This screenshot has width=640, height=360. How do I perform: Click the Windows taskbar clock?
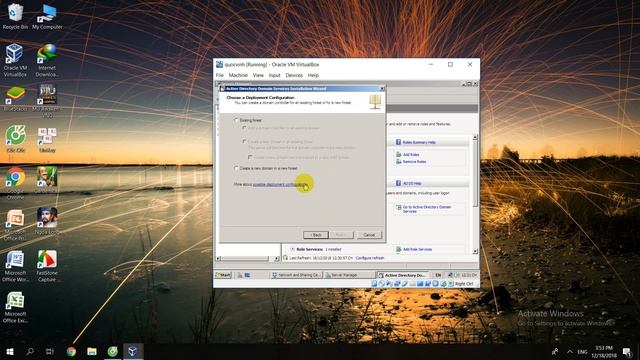click(x=604, y=351)
